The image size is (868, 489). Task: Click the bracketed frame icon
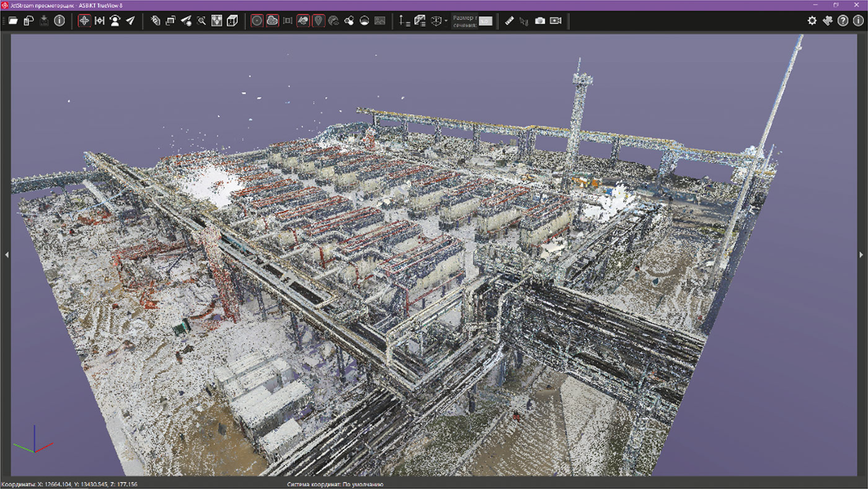288,20
